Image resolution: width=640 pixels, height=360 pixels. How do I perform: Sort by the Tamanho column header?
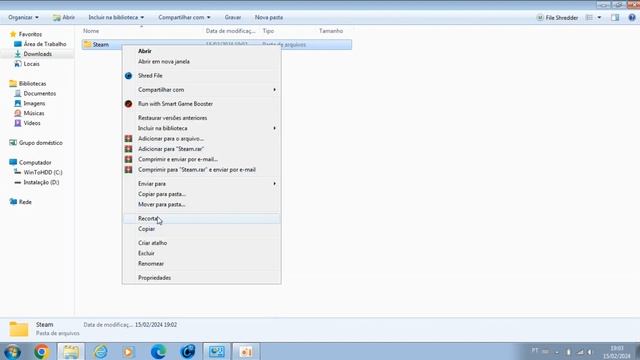click(x=331, y=31)
